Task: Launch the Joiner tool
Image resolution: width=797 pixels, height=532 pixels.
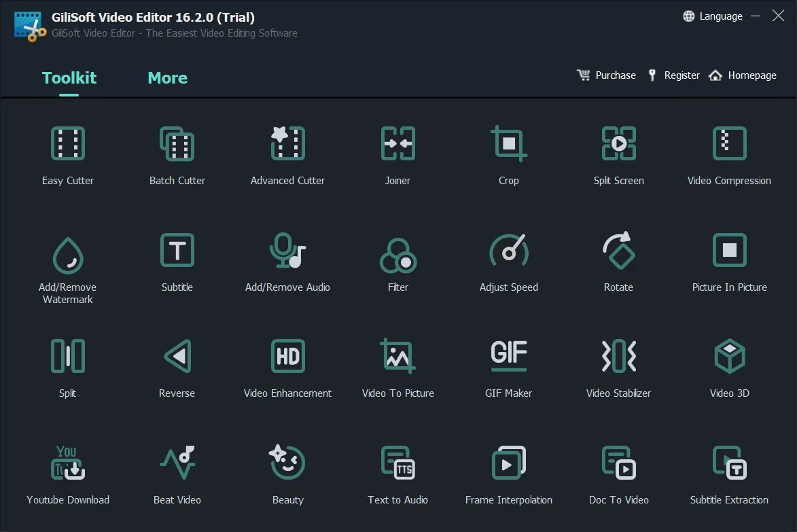Action: pos(397,153)
